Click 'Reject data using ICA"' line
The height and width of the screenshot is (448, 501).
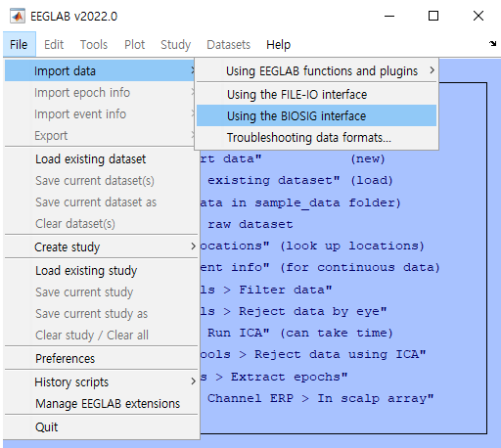coord(313,354)
